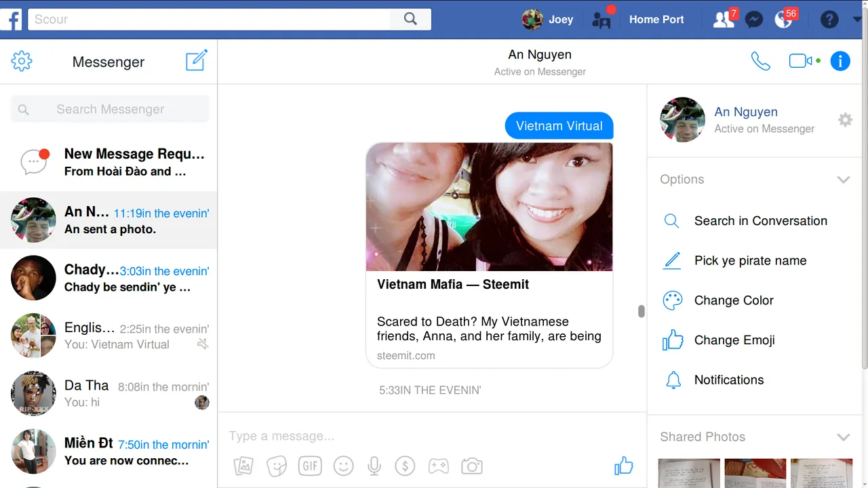Open conversation settings gear beside An Nguyen
868x488 pixels.
[x=845, y=120]
